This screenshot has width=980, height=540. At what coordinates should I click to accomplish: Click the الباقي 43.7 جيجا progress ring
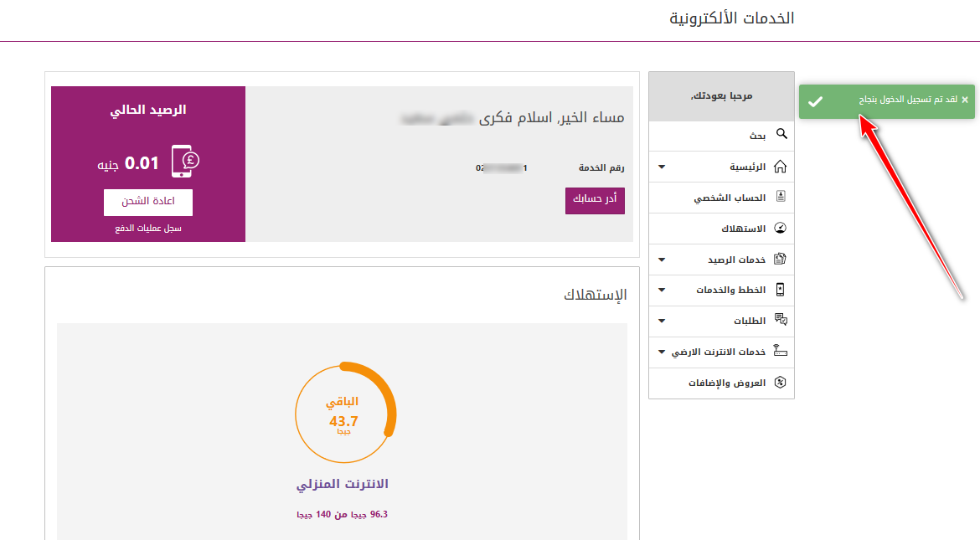[x=345, y=411]
